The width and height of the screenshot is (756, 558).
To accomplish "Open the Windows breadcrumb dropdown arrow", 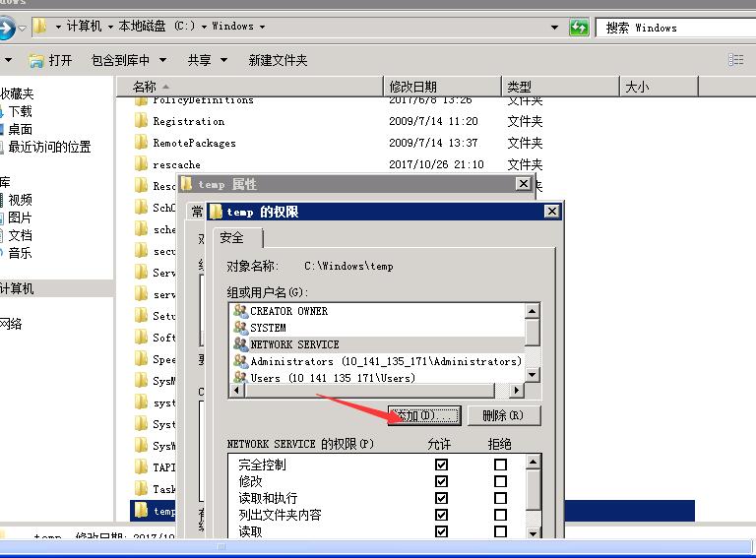I will pos(262,27).
